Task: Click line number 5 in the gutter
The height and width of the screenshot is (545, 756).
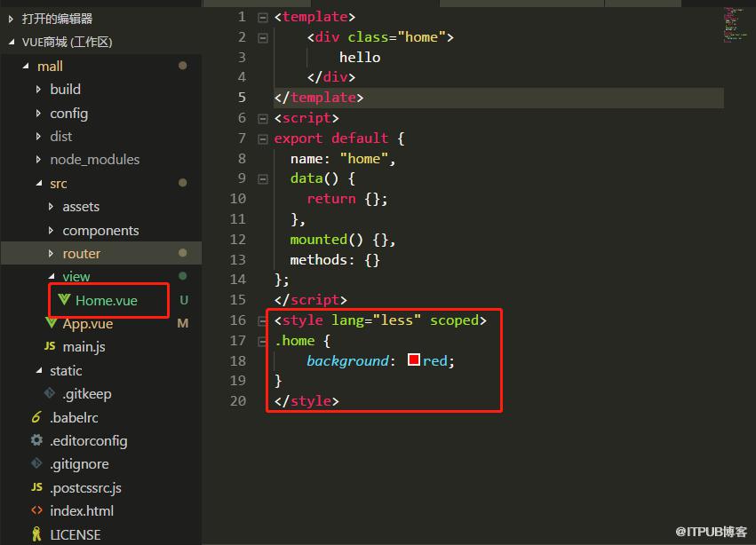Action: 242,98
